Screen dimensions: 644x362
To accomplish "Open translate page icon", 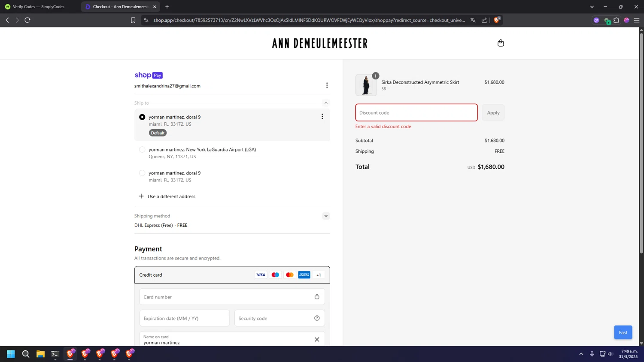I will pyautogui.click(x=473, y=20).
